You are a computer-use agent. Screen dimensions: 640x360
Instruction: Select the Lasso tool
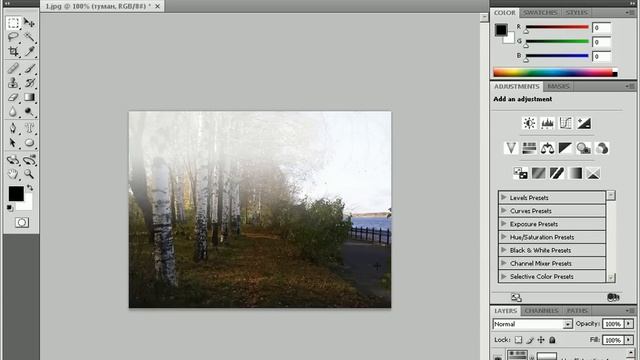pos(13,37)
